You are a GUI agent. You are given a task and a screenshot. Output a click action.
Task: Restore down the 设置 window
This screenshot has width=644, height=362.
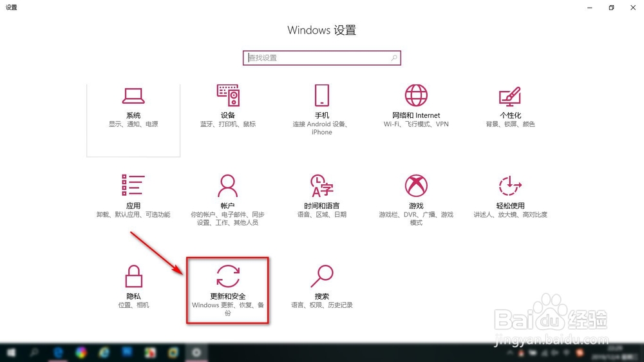[611, 7]
